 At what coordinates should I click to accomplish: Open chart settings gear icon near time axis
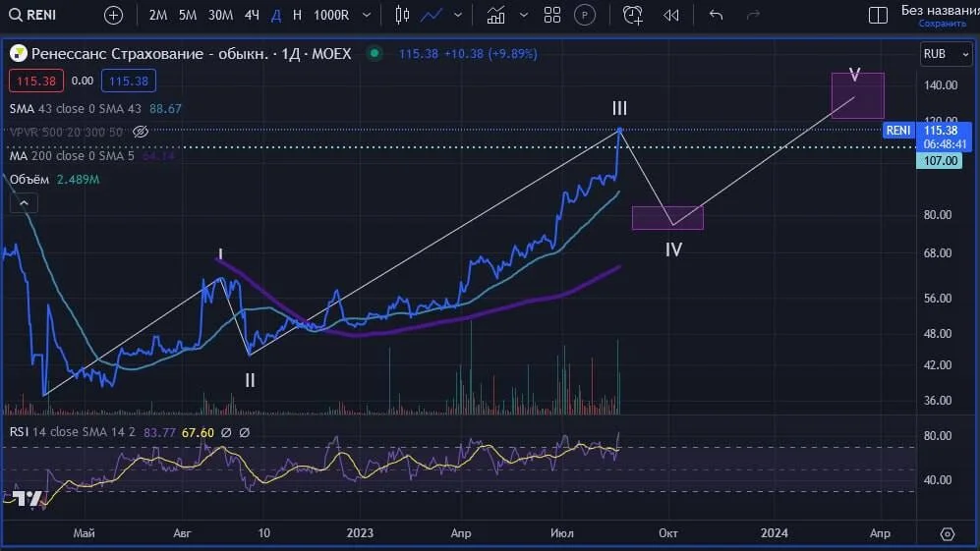click(x=948, y=534)
